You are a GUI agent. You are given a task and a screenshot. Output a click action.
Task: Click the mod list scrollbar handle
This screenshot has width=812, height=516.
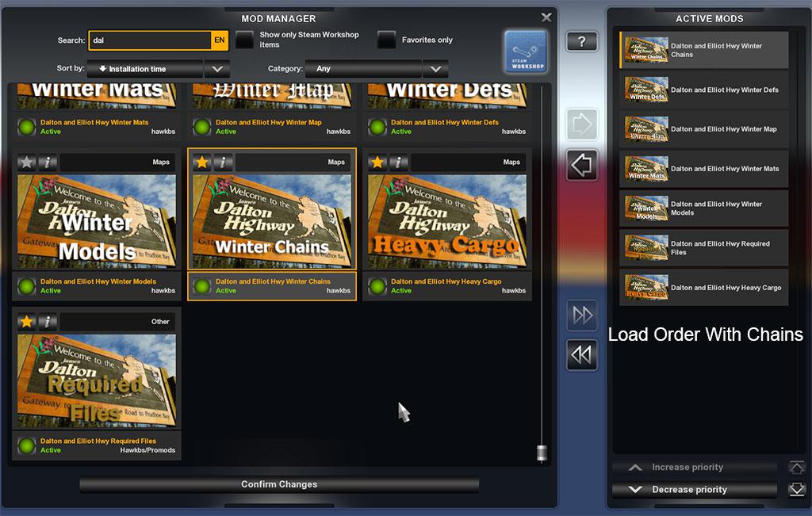coord(542,453)
